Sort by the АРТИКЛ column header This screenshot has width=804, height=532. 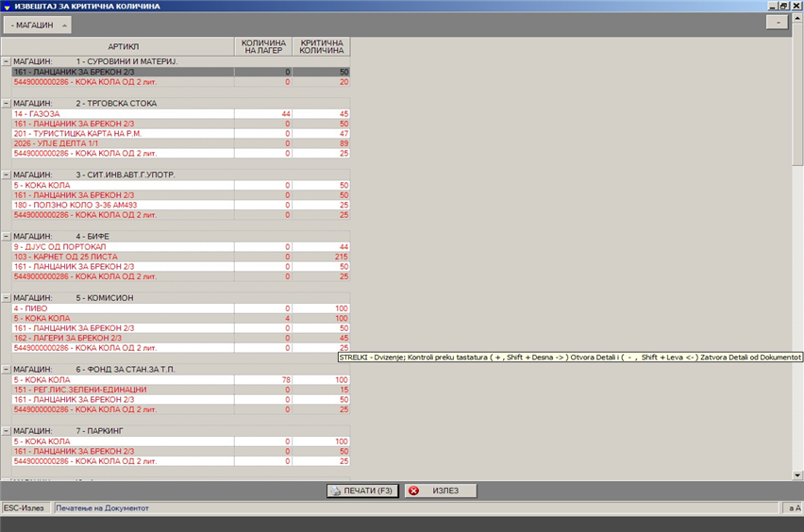pos(123,46)
